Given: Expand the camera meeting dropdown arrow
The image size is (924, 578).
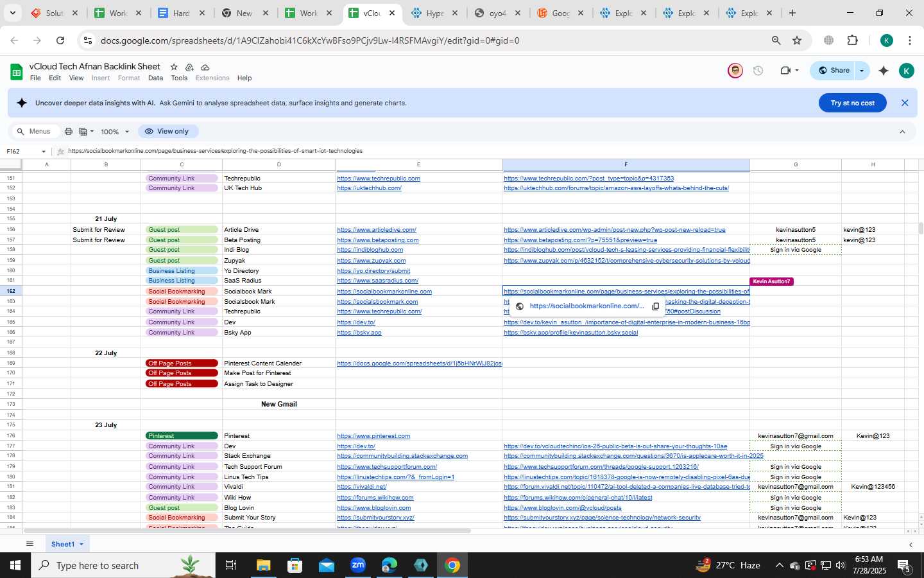Looking at the screenshot, I should pyautogui.click(x=797, y=71).
